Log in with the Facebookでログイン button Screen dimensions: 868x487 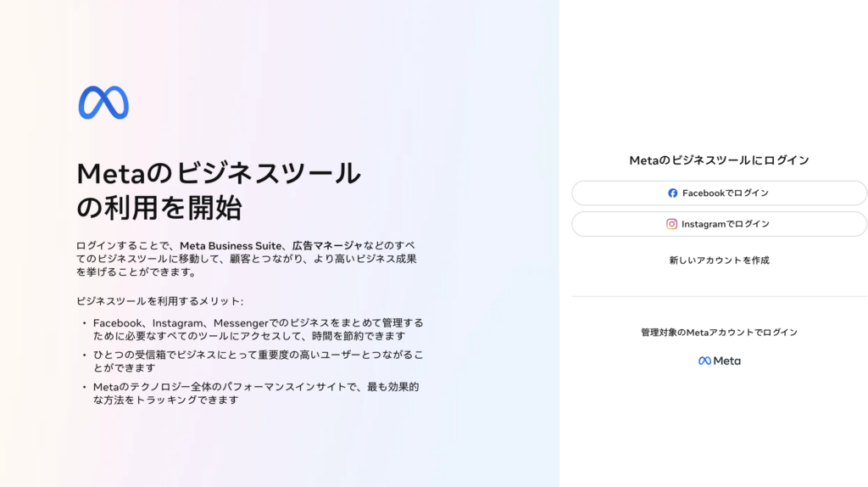pos(719,193)
